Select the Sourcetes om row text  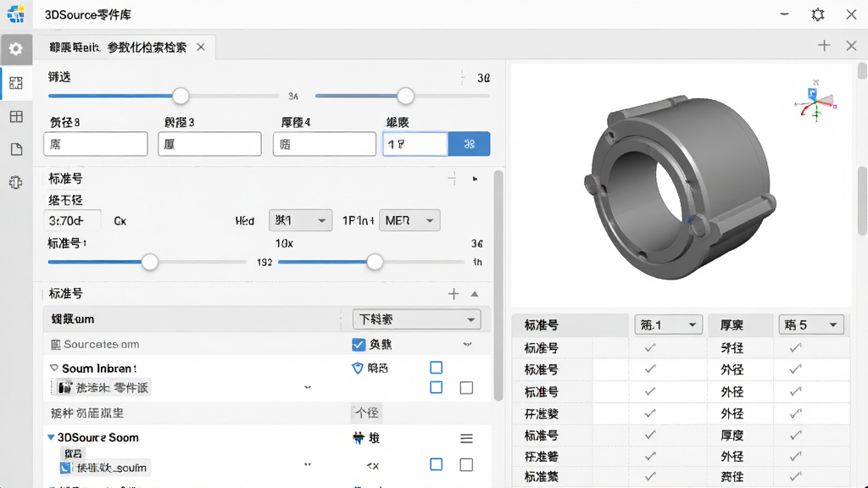(102, 345)
